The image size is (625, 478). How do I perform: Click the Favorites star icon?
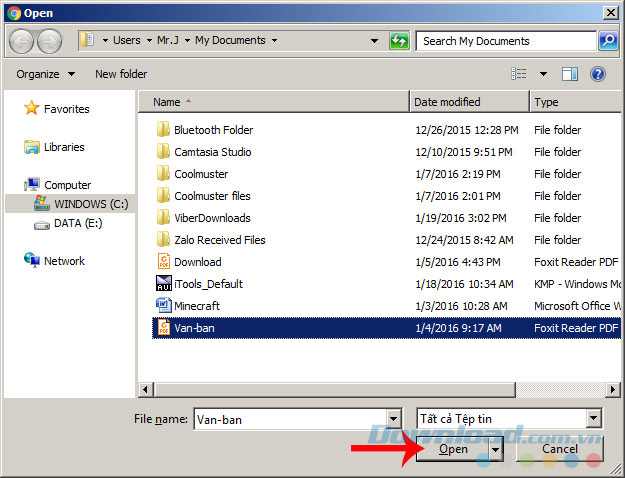31,108
